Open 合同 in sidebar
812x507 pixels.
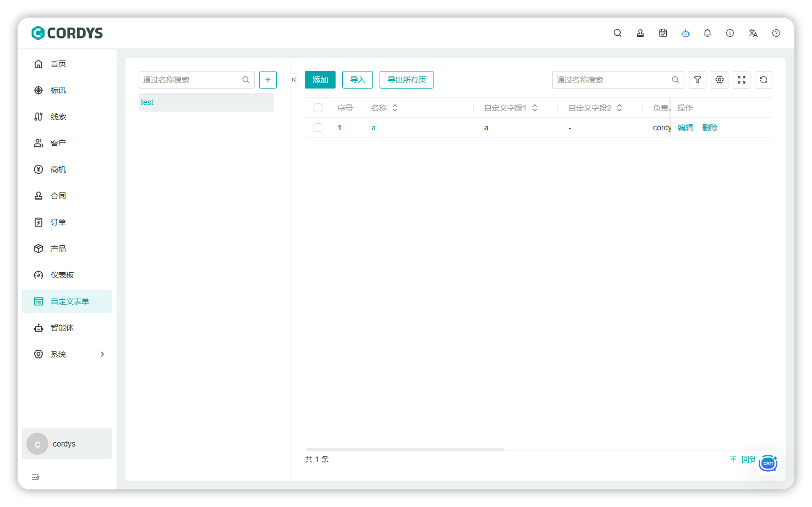pyautogui.click(x=67, y=196)
